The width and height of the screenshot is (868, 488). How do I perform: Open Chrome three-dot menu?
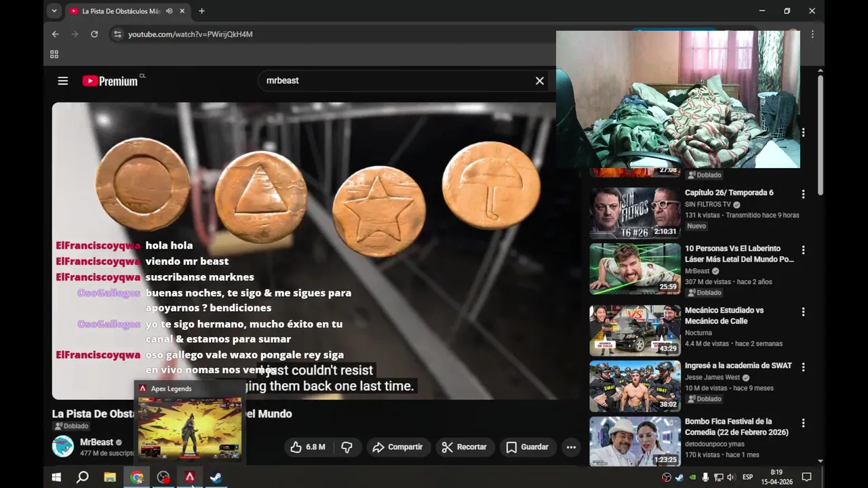[x=812, y=34]
